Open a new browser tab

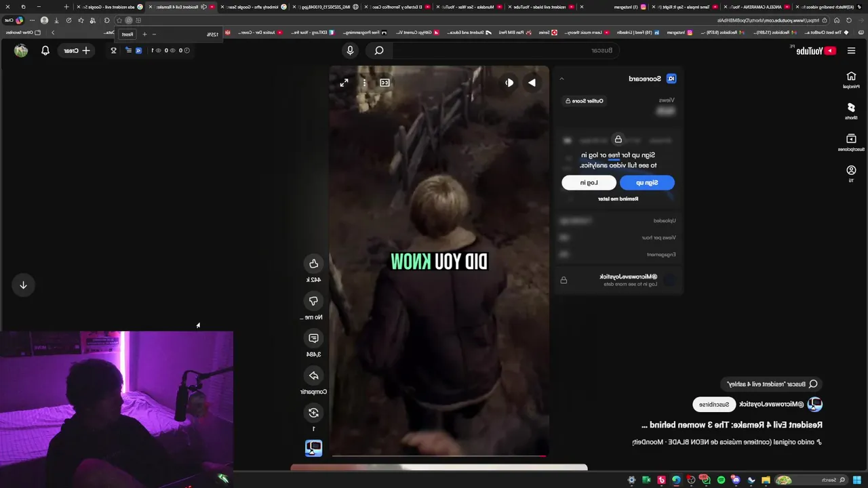(x=66, y=7)
